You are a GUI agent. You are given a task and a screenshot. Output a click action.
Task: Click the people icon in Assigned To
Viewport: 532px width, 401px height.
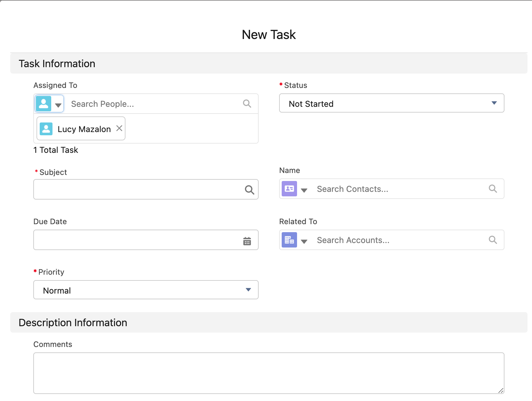pos(44,104)
